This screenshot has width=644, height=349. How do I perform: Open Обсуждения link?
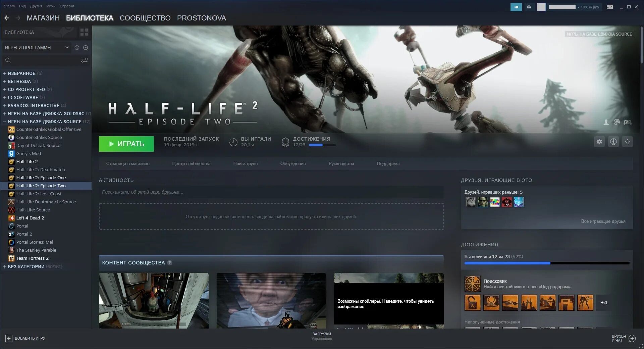293,164
